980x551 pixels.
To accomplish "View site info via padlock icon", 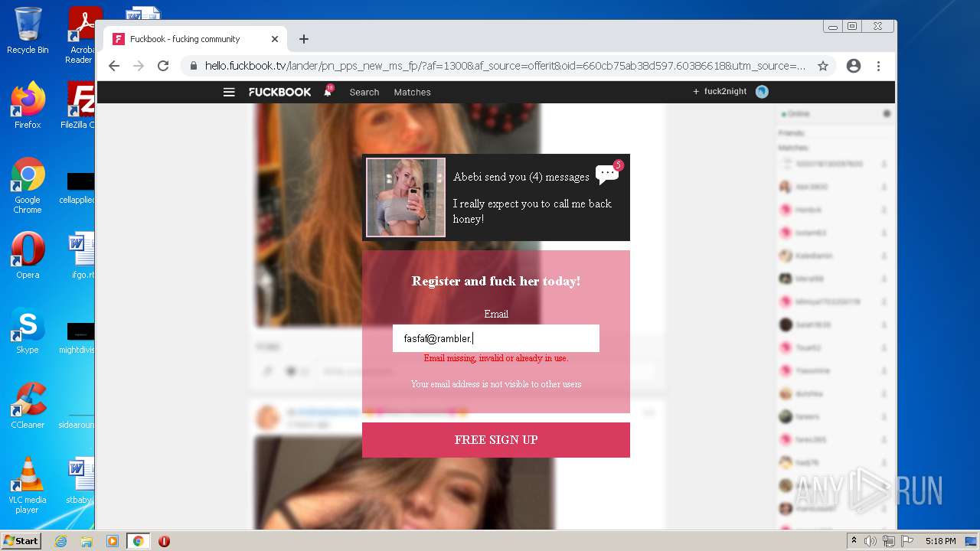I will [192, 66].
